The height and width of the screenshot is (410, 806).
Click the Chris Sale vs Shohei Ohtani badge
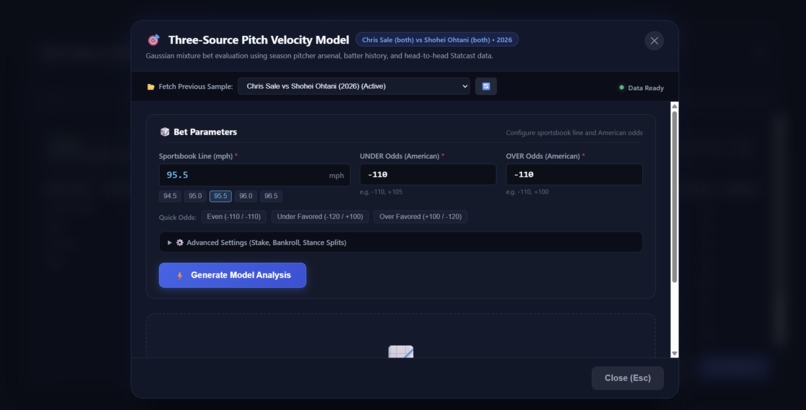click(437, 40)
